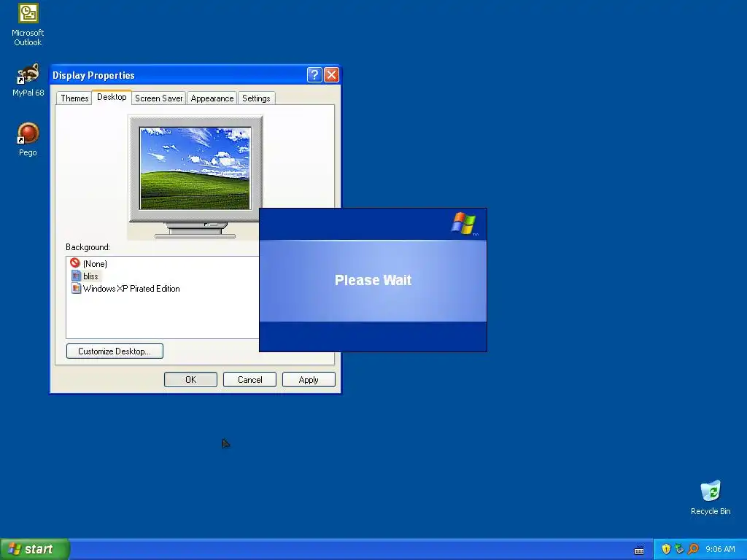747x560 pixels.
Task: Open the Start menu
Action: (x=34, y=549)
